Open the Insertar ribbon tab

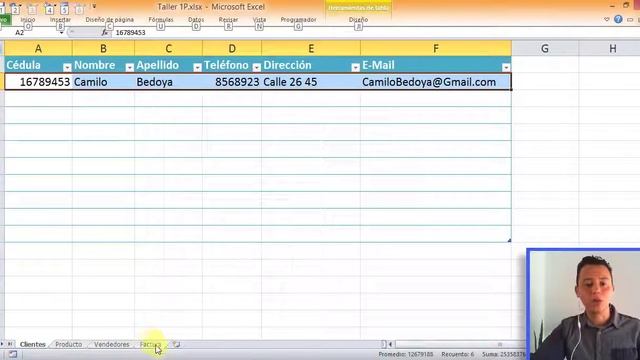60,20
